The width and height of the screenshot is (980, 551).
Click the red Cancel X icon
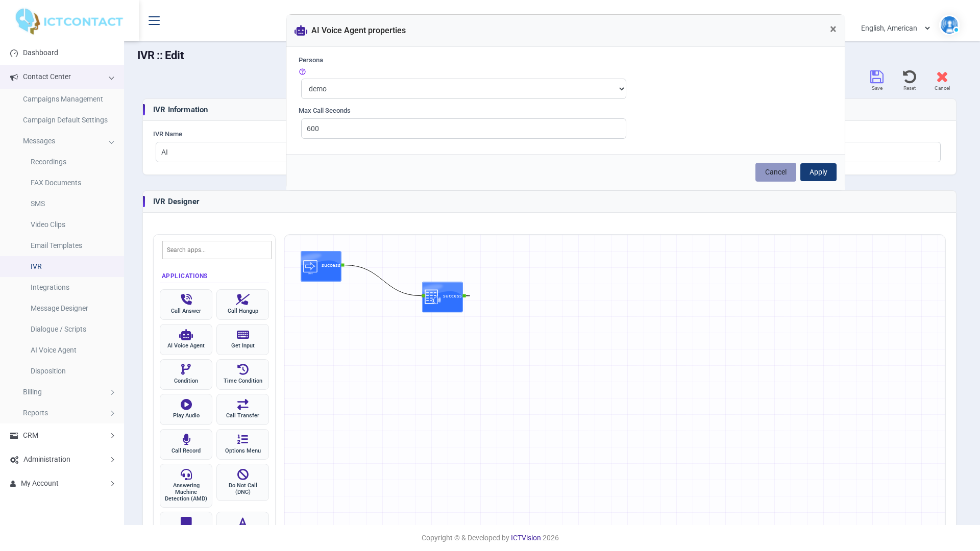click(x=942, y=77)
